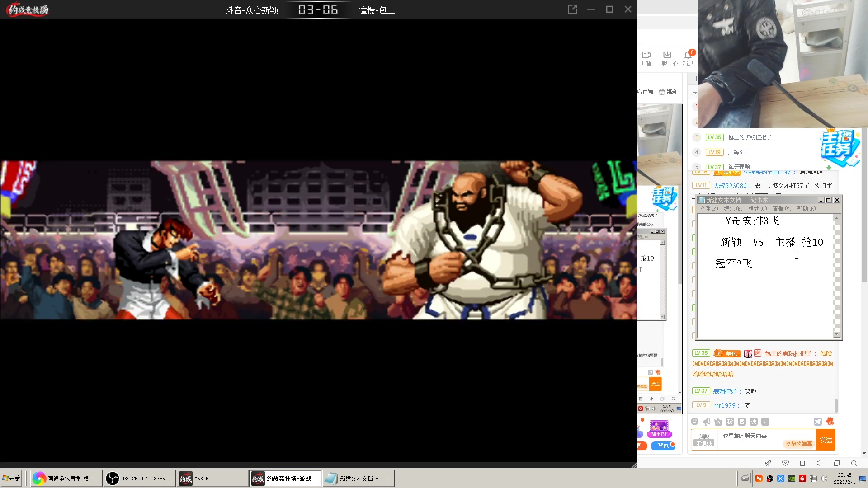Pop out the game window with the external-link icon
The height and width of the screenshot is (488, 868).
coord(572,9)
